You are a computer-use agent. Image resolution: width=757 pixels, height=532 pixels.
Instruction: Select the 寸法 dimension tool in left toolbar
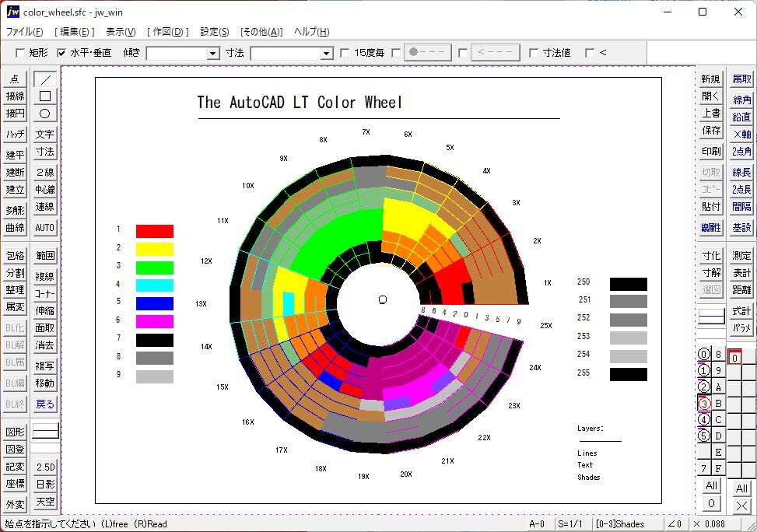[45, 152]
